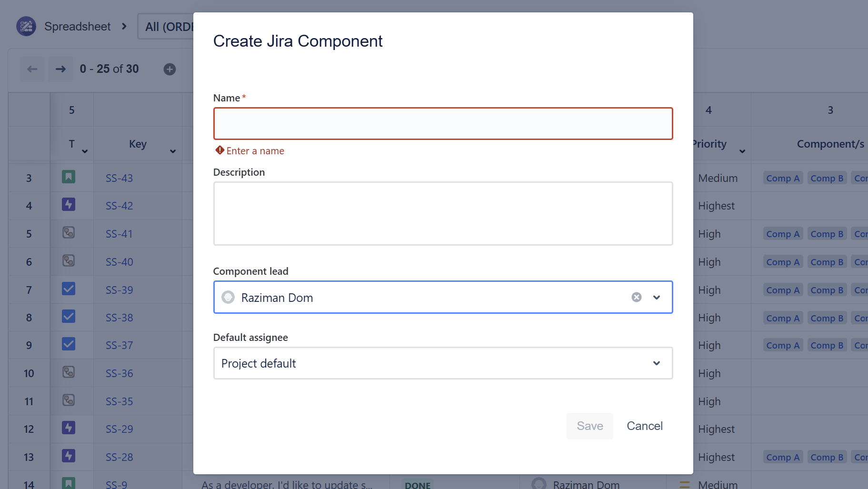Image resolution: width=868 pixels, height=489 pixels.
Task: Click the plus icon next to pagination
Action: pyautogui.click(x=170, y=69)
